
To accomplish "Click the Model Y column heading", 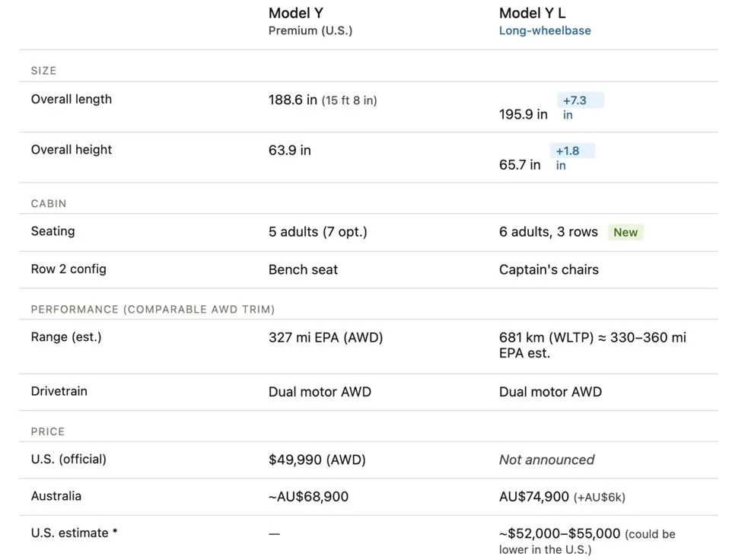I will 296,13.
